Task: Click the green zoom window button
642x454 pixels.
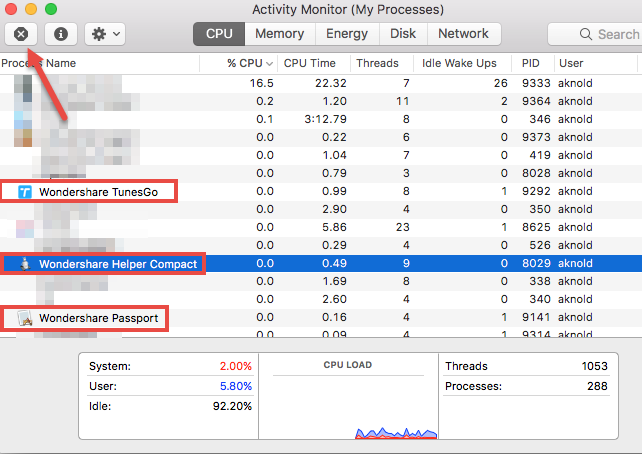Action: pos(51,9)
